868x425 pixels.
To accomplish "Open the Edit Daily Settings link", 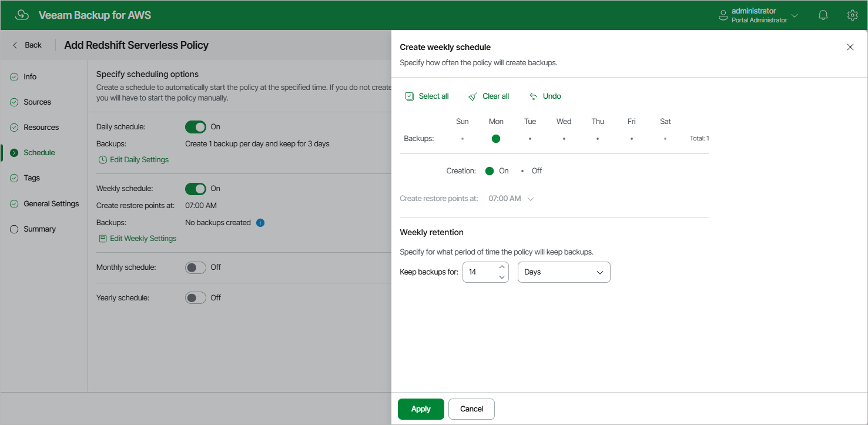I will (139, 160).
